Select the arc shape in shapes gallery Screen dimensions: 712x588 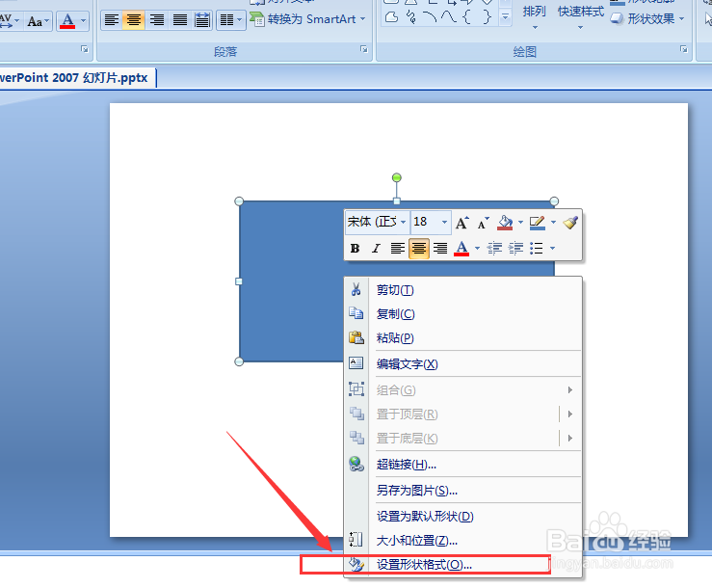pos(429,17)
